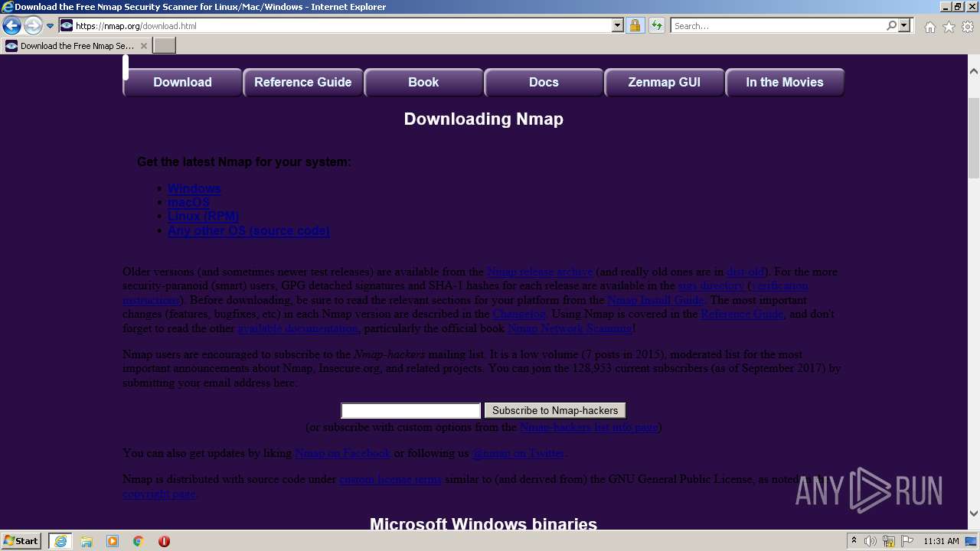Open the search provider dropdown arrow
Screen dimensions: 980x551
click(905, 26)
